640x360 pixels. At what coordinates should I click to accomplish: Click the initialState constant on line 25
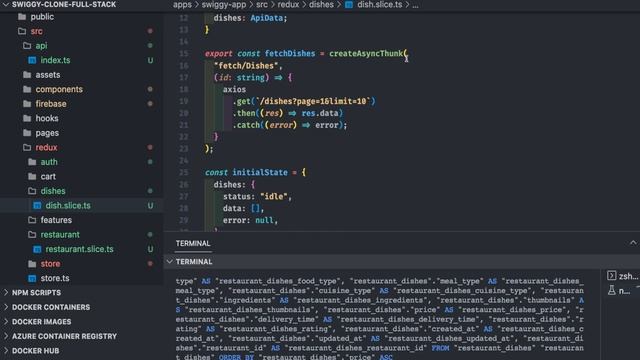[260, 173]
